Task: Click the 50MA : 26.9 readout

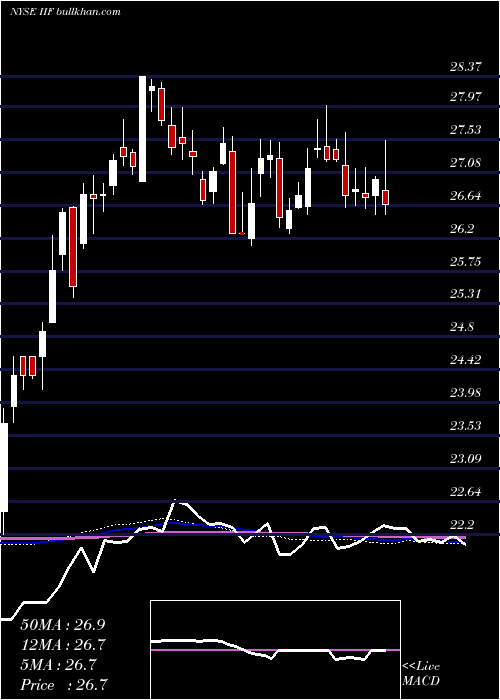Action: tap(63, 625)
